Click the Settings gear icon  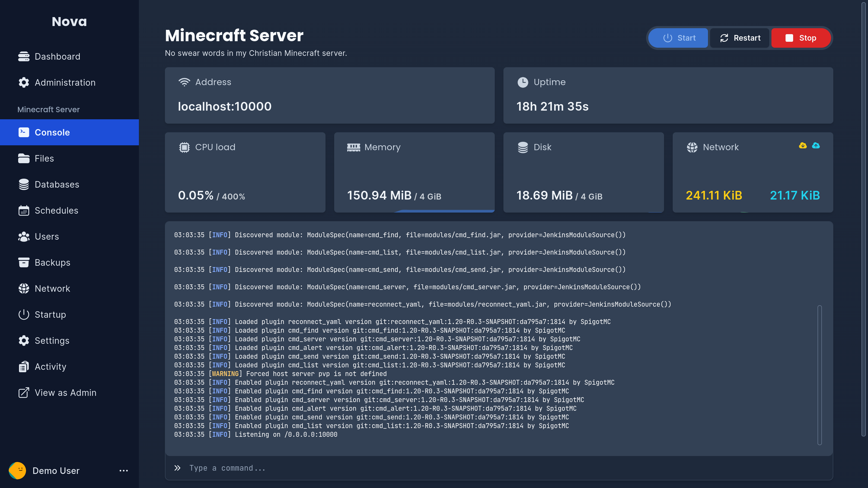point(24,341)
